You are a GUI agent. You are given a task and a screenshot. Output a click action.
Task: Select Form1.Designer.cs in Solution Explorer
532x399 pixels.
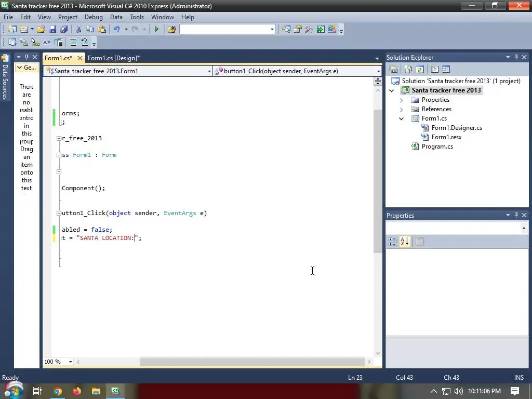click(x=457, y=128)
